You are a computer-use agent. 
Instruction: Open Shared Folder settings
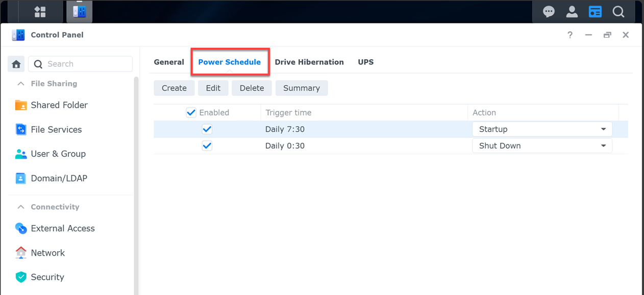pyautogui.click(x=59, y=105)
